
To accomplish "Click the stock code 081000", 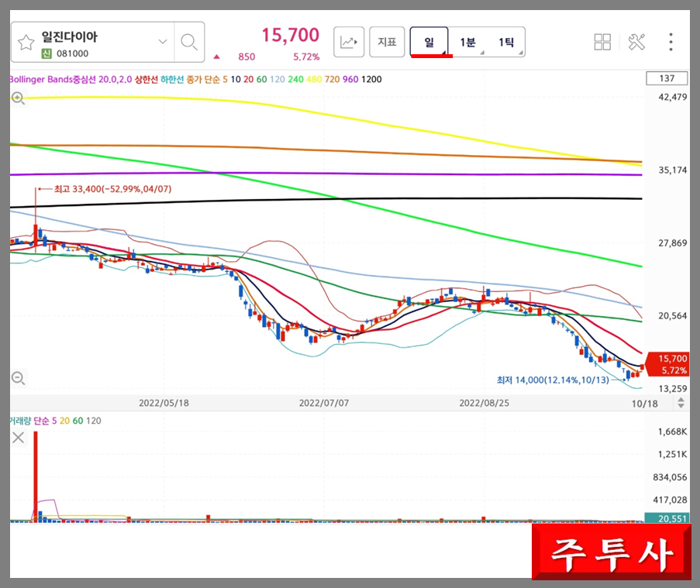I will point(72,53).
